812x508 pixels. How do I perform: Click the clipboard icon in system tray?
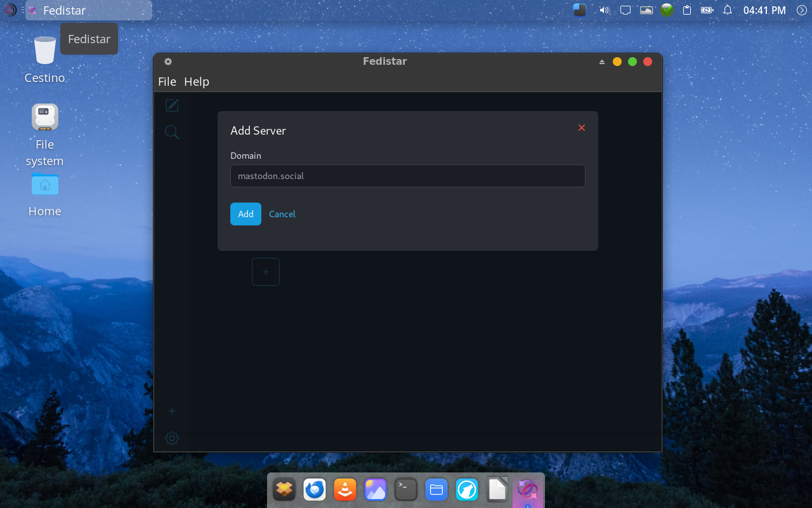pyautogui.click(x=687, y=10)
